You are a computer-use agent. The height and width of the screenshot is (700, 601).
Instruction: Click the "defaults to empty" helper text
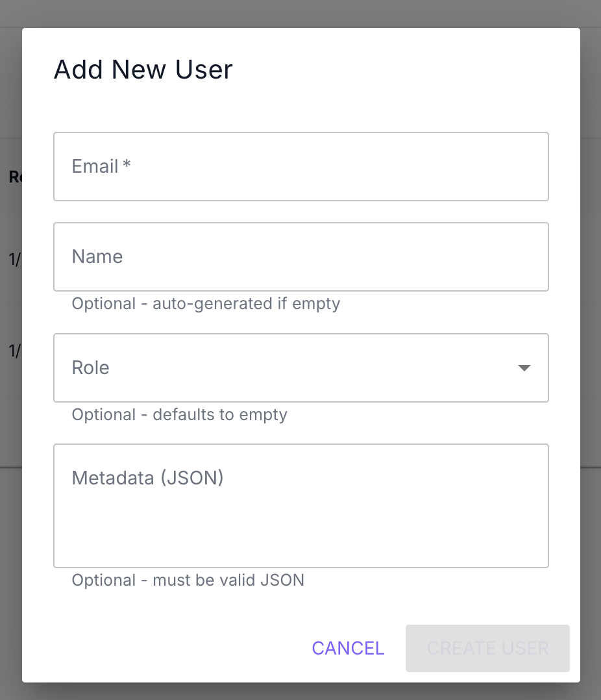click(219, 415)
